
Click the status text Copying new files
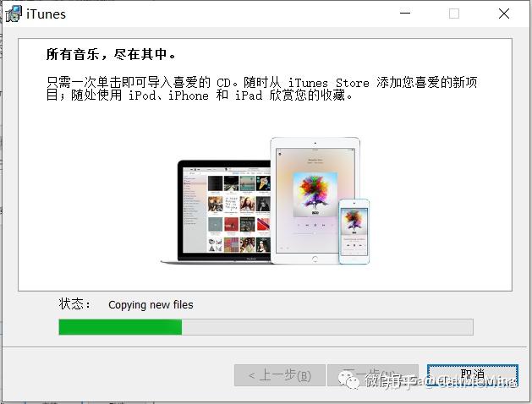pos(151,305)
